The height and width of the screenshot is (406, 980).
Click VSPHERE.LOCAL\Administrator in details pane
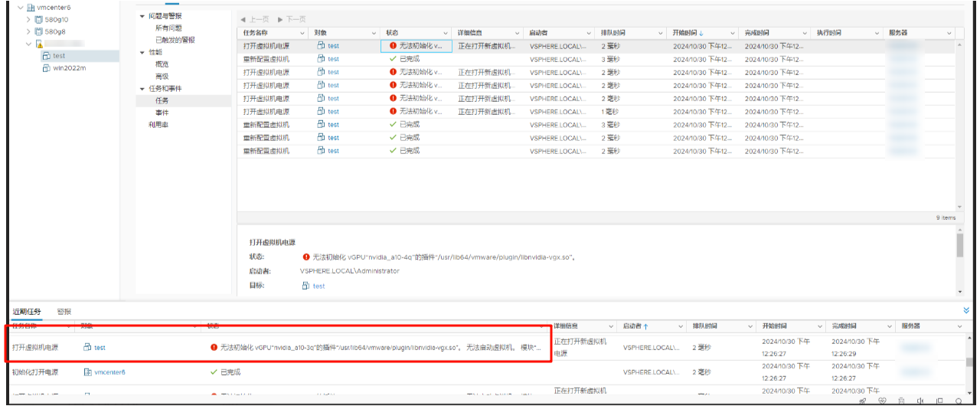[x=350, y=270]
